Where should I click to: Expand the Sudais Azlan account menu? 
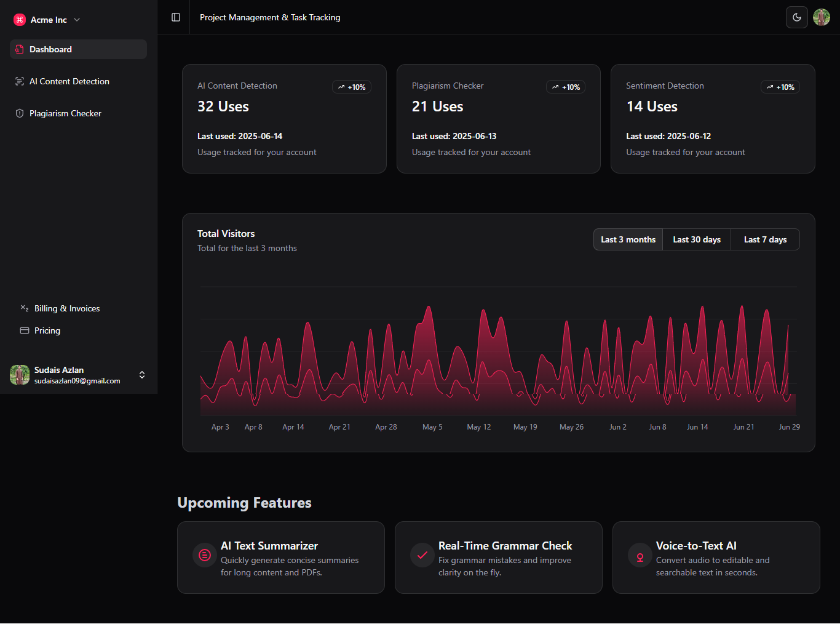(142, 375)
